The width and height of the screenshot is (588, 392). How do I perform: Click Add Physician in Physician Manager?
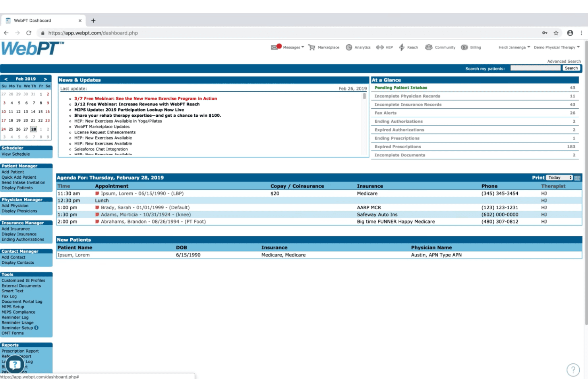(x=15, y=206)
